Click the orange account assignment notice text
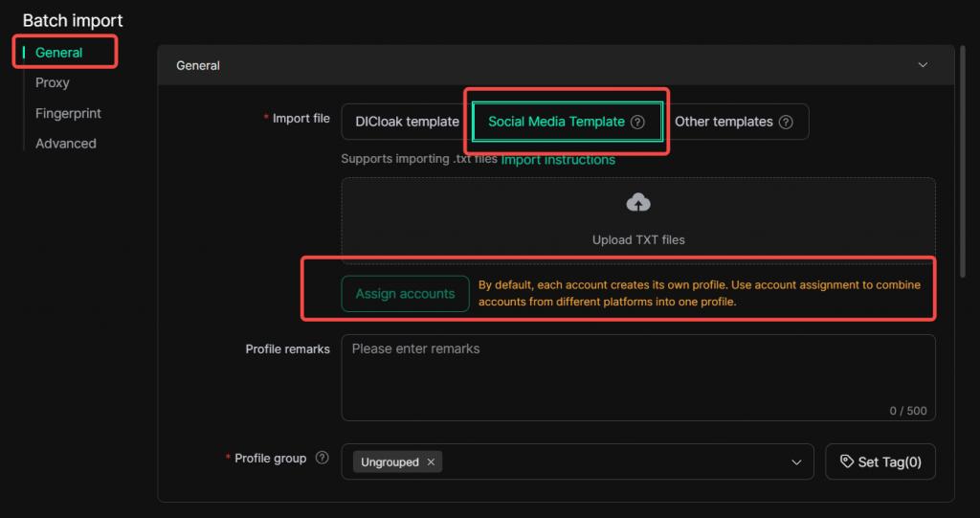Screen dimensions: 980x518 pyautogui.click(x=700, y=293)
